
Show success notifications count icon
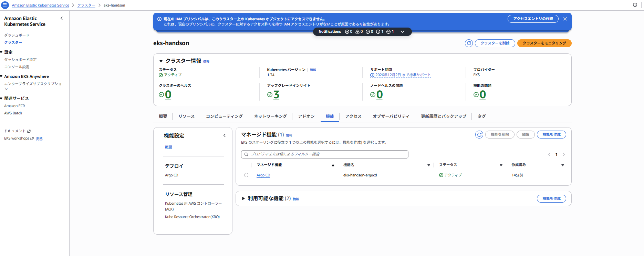[x=368, y=32]
